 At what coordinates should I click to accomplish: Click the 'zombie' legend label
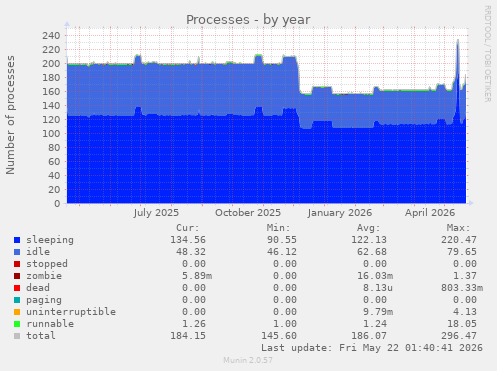coord(44,276)
